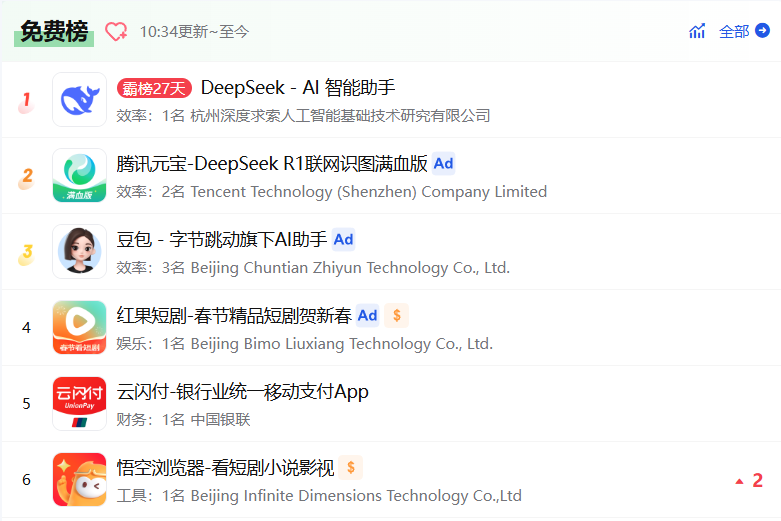Open 红果短剧-春节精品短剧贺新春 title
The width and height of the screenshot is (781, 521).
234,316
